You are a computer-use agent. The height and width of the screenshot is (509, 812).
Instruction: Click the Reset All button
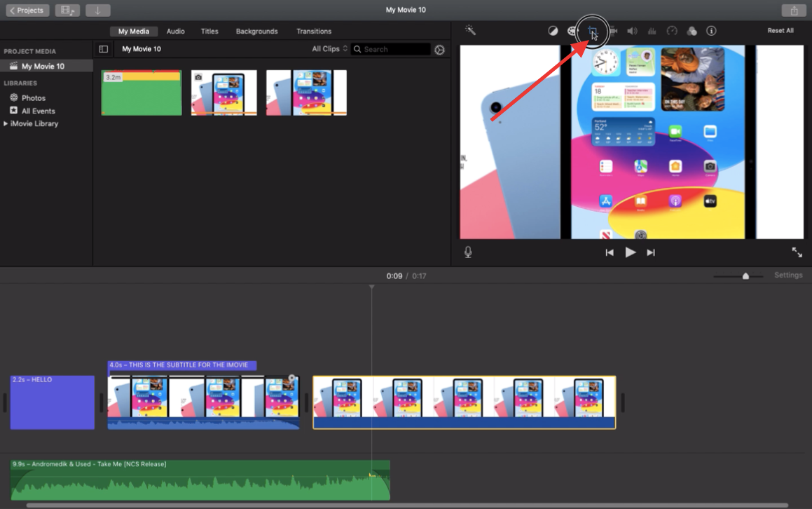tap(780, 31)
